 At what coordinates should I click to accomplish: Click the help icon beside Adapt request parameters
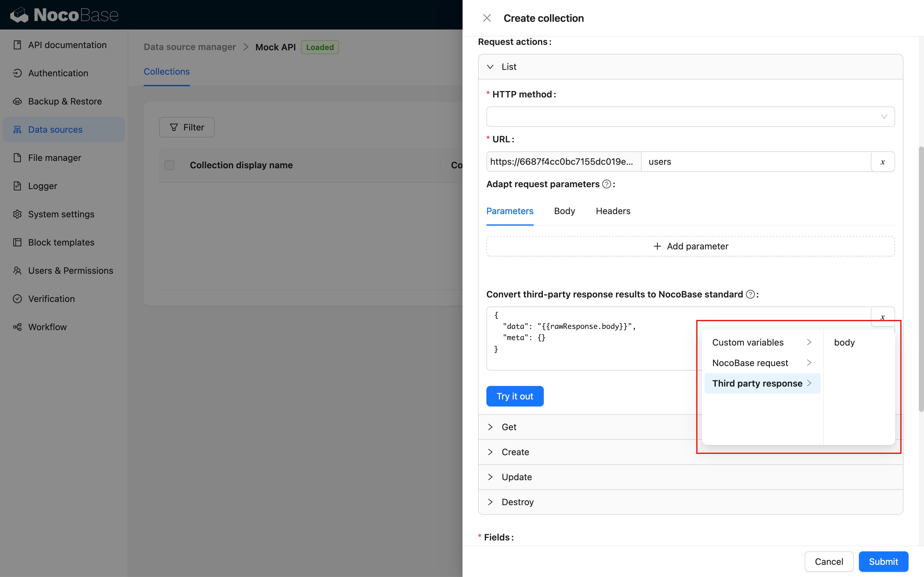coord(606,184)
